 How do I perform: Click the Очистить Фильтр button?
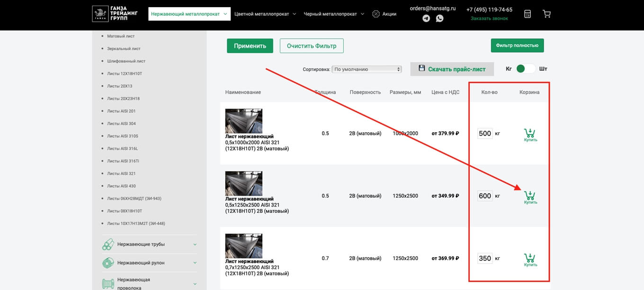coord(312,46)
